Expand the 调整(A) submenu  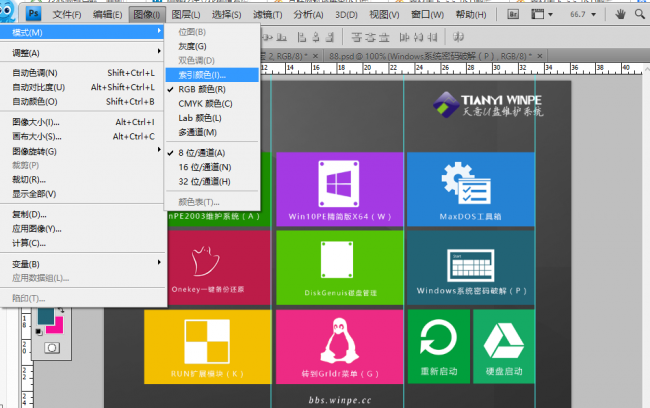82,53
